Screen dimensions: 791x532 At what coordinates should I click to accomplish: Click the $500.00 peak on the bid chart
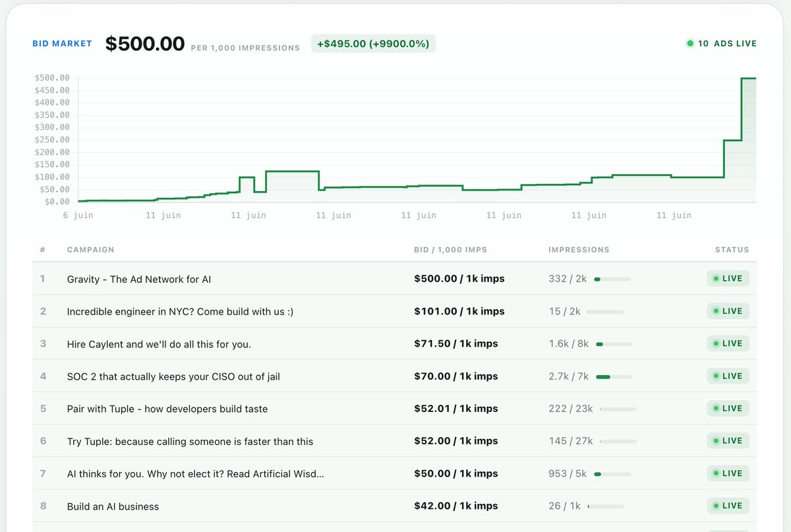pyautogui.click(x=749, y=78)
